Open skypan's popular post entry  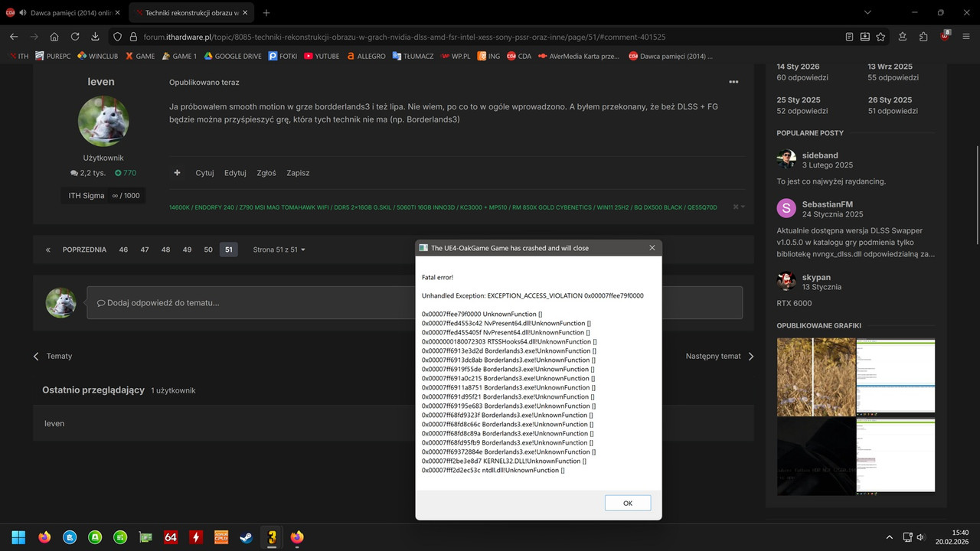pos(816,277)
